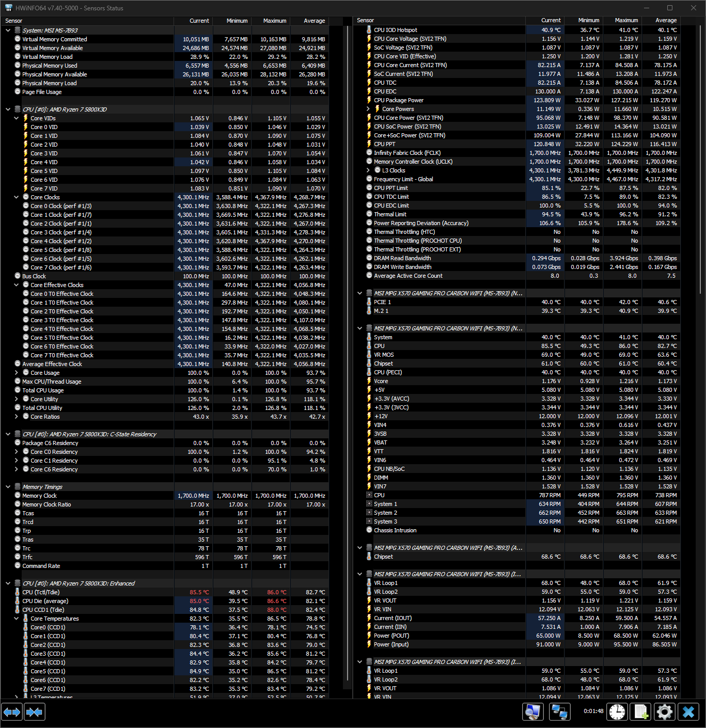Click the Core 0 VID lightning bolt icon

[26, 127]
